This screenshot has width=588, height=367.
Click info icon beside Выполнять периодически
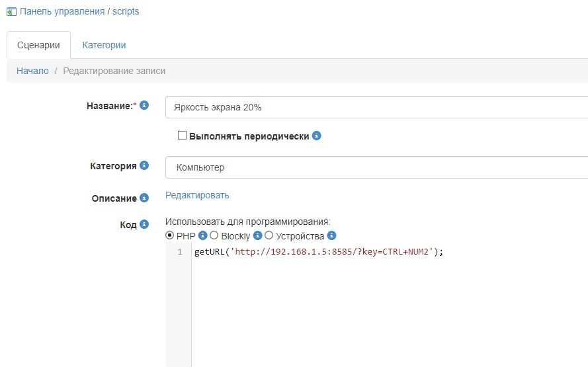coord(317,136)
